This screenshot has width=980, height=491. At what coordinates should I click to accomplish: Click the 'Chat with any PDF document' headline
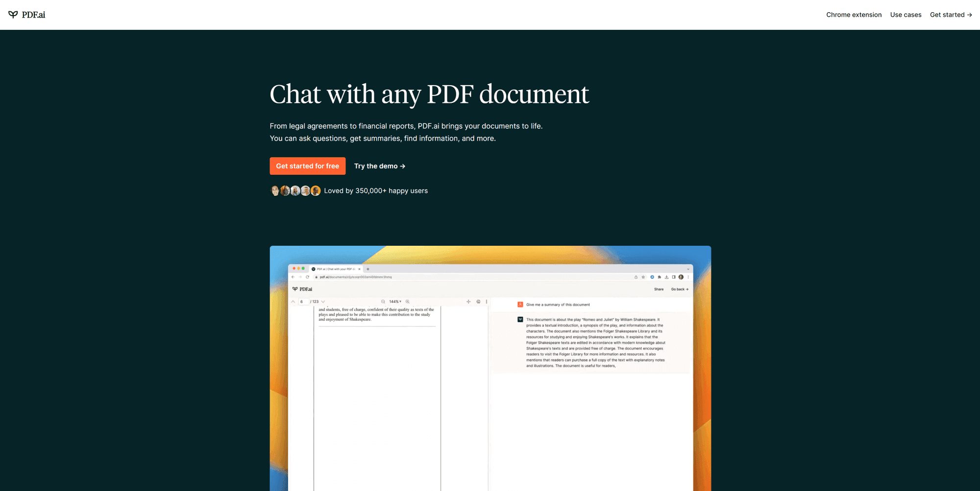pos(429,94)
